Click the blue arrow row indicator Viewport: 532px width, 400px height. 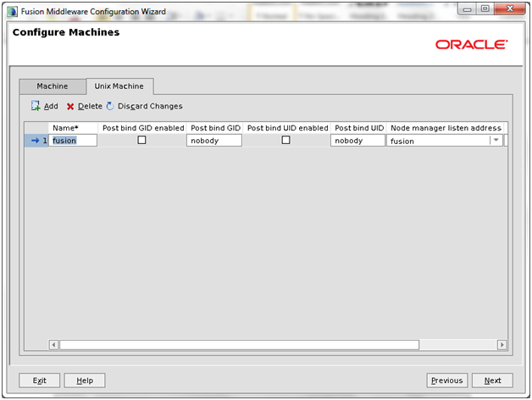click(36, 141)
